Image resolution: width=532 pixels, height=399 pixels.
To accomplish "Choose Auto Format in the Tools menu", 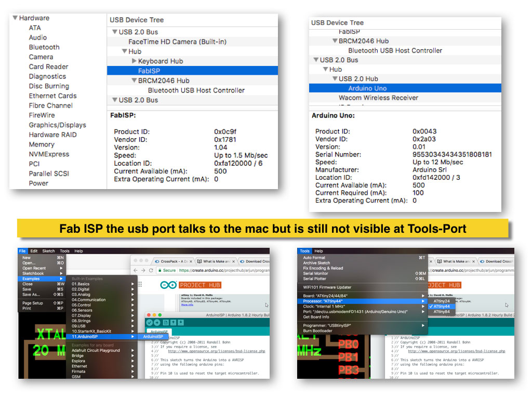I will tap(362, 258).
